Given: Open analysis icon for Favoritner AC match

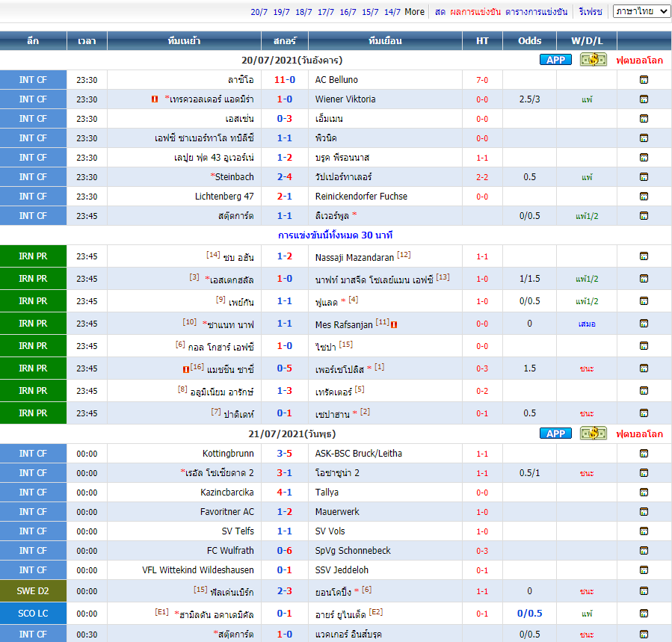Looking at the screenshot, I should (644, 512).
